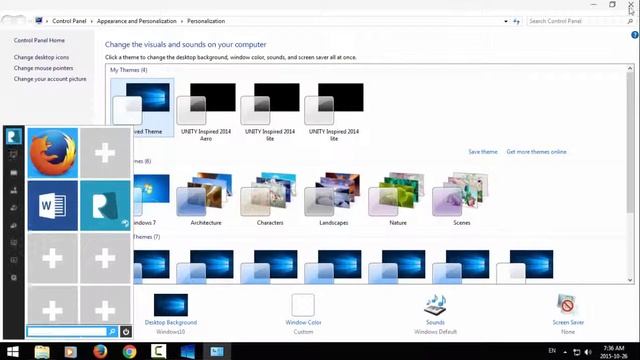This screenshot has width=640, height=360.
Task: Go to Appearance and Personalization breadcrumb
Action: [x=137, y=21]
